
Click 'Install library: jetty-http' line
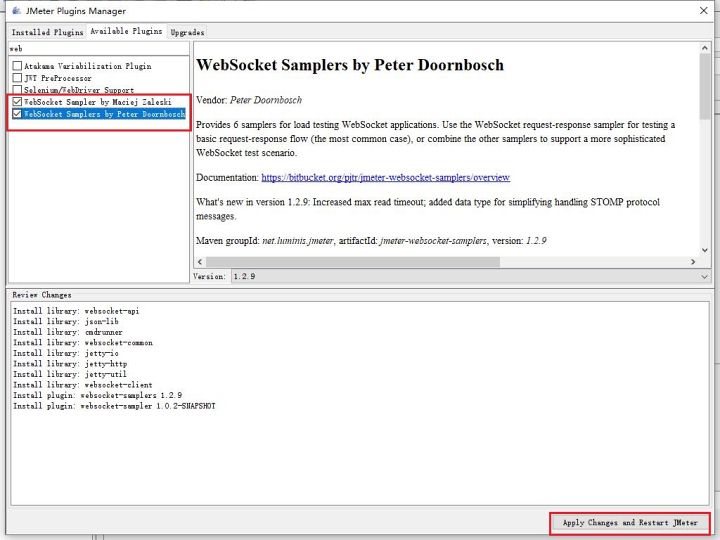point(70,364)
